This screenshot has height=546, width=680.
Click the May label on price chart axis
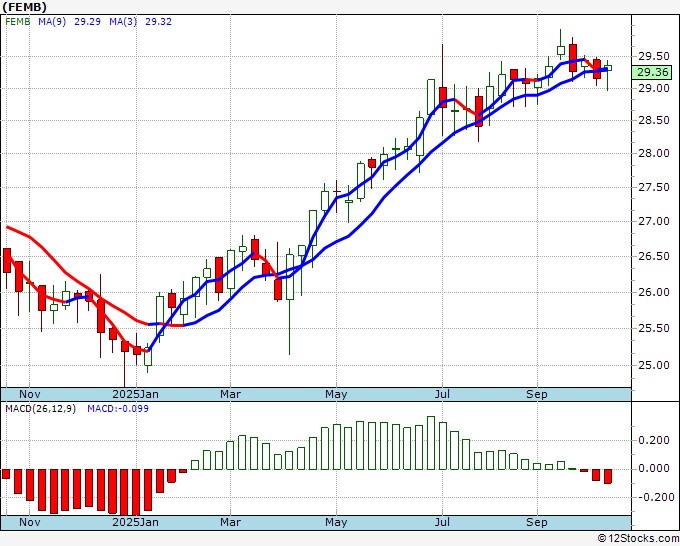pyautogui.click(x=336, y=394)
